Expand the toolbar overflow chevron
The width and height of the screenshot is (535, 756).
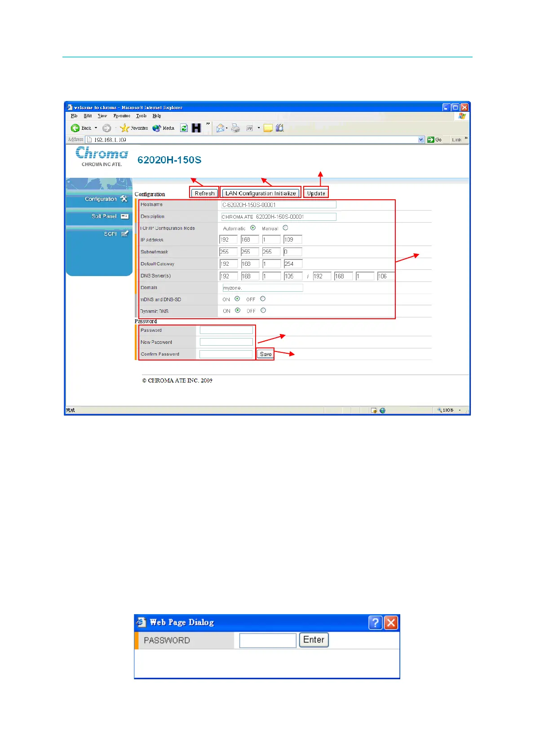[208, 123]
